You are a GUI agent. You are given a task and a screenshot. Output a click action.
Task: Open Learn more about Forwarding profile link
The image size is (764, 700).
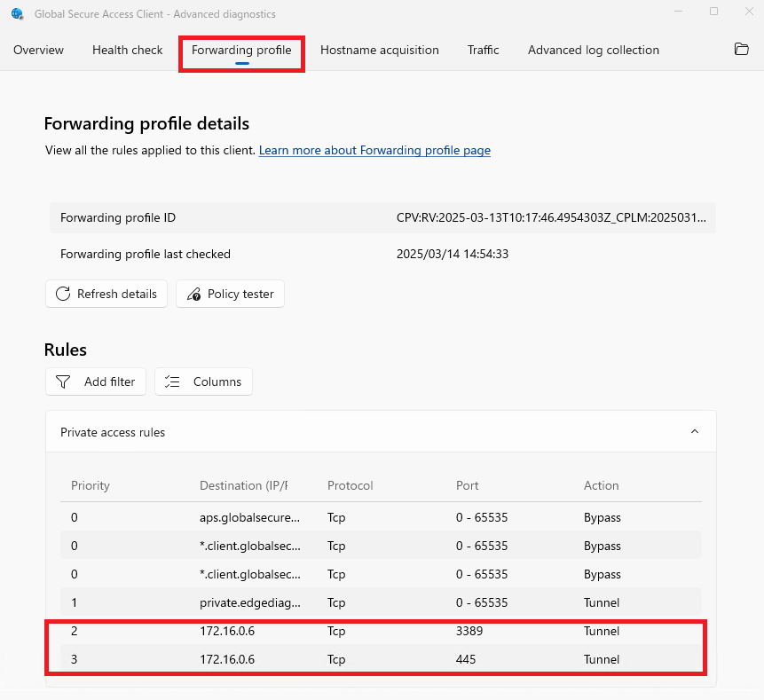coord(374,151)
